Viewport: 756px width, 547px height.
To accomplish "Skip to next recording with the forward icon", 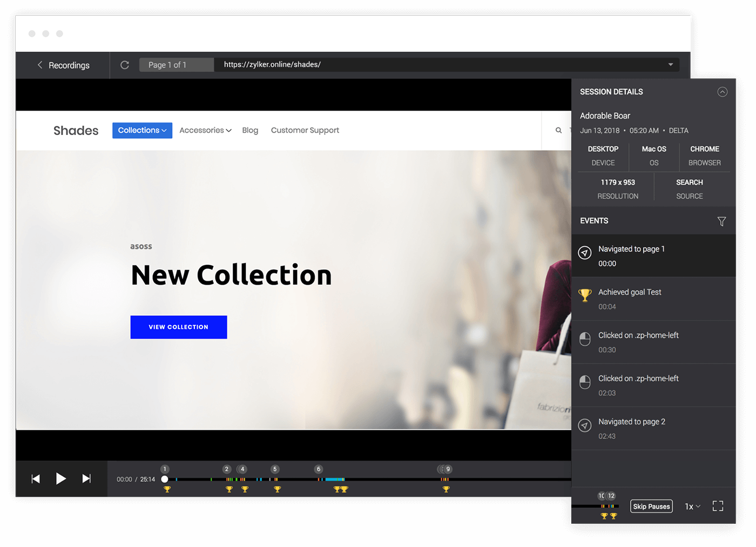I will click(86, 479).
